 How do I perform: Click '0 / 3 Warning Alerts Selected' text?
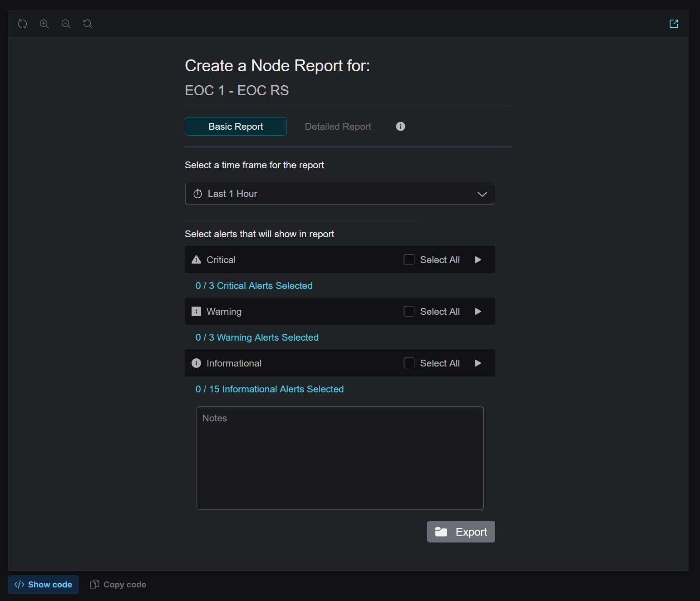257,337
